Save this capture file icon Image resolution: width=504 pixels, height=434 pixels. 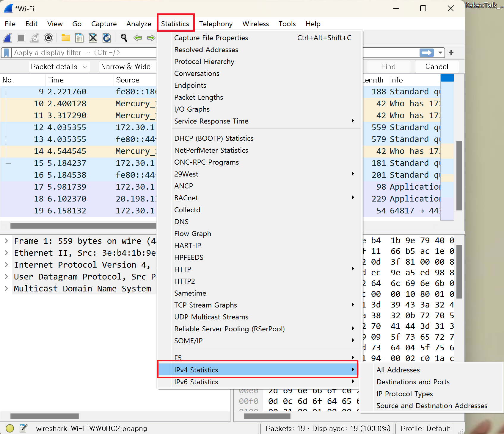[x=79, y=38]
